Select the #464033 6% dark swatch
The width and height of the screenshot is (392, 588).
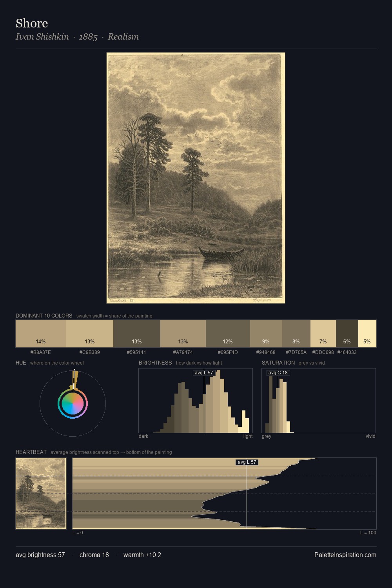347,334
